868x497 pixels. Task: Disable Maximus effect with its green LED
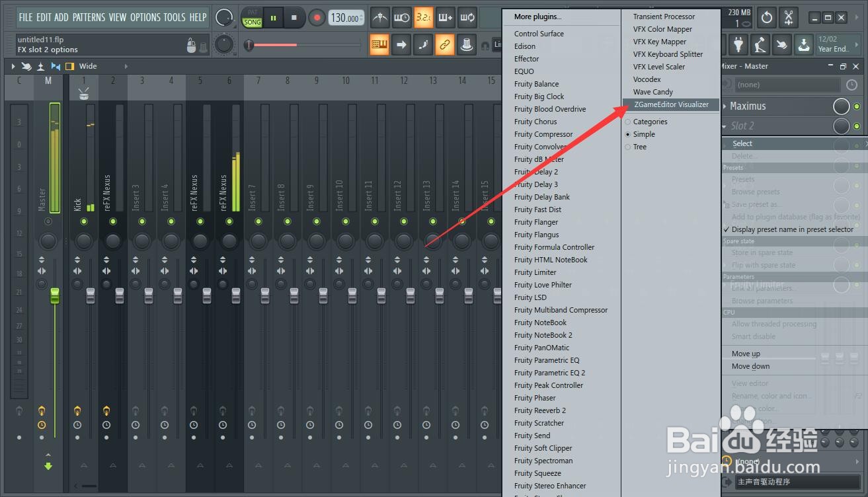pyautogui.click(x=857, y=106)
